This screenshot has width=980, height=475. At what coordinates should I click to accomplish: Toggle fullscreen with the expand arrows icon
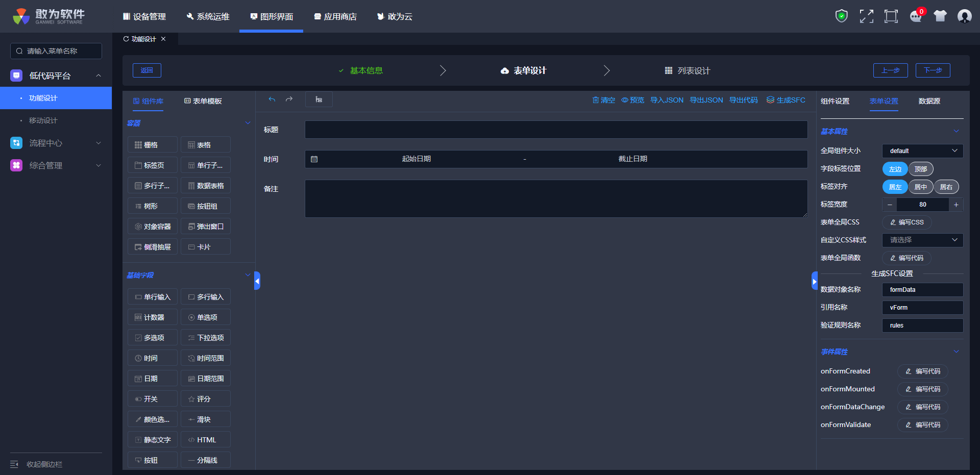tap(866, 16)
